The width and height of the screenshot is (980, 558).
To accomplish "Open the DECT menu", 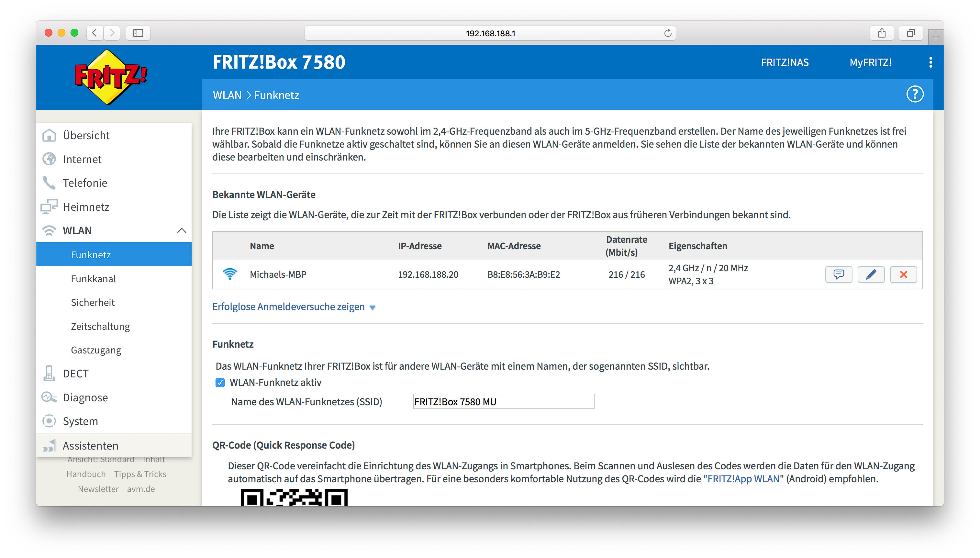I will pyautogui.click(x=114, y=374).
